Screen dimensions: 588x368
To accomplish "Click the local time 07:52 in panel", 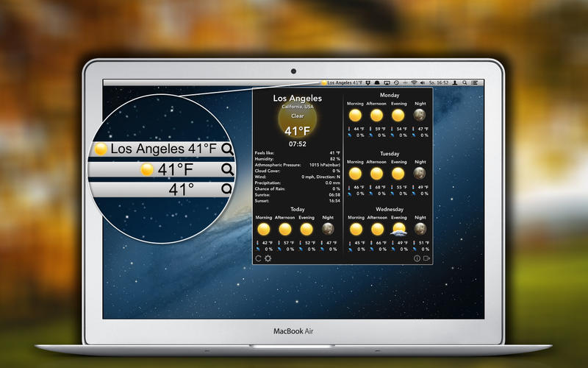I will pos(298,144).
